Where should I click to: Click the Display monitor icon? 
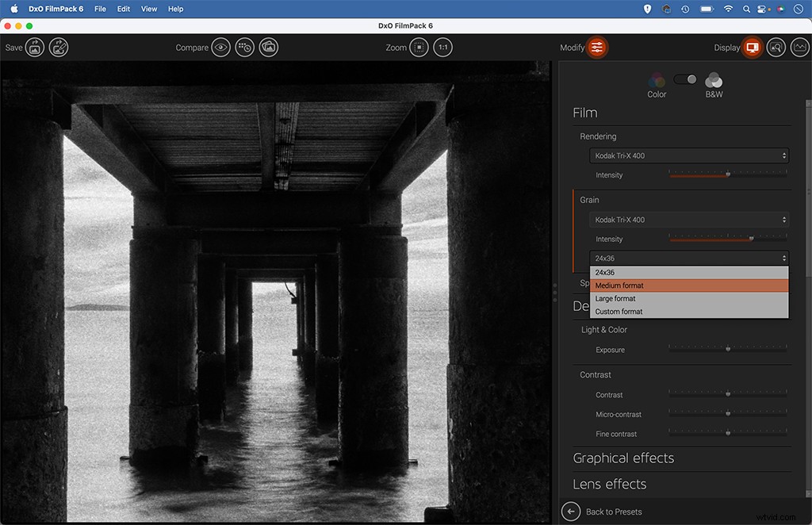751,47
